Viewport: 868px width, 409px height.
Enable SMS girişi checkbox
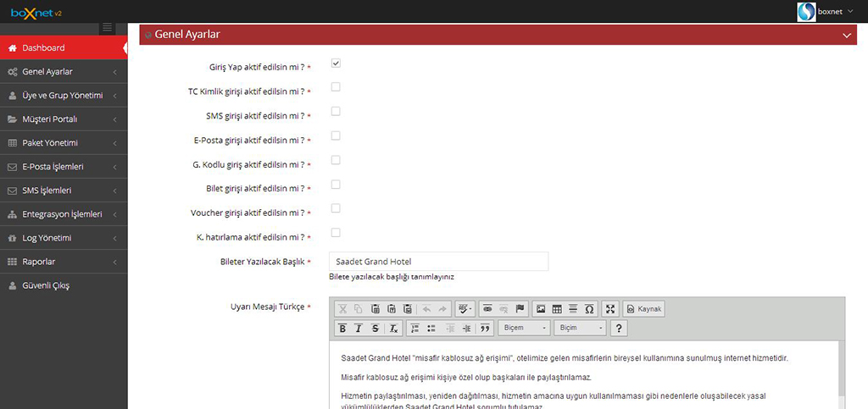336,112
